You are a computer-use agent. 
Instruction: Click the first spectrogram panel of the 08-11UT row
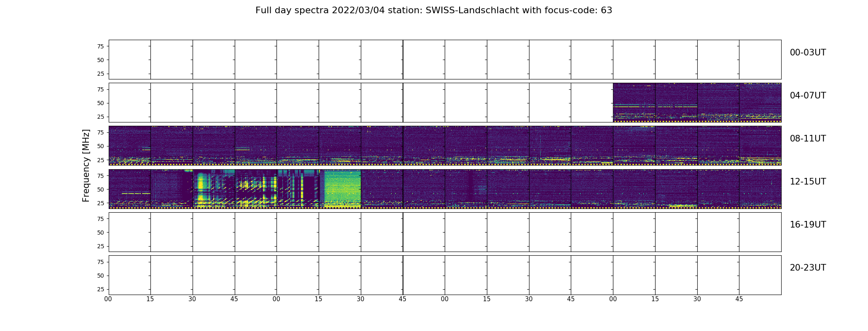coord(130,146)
